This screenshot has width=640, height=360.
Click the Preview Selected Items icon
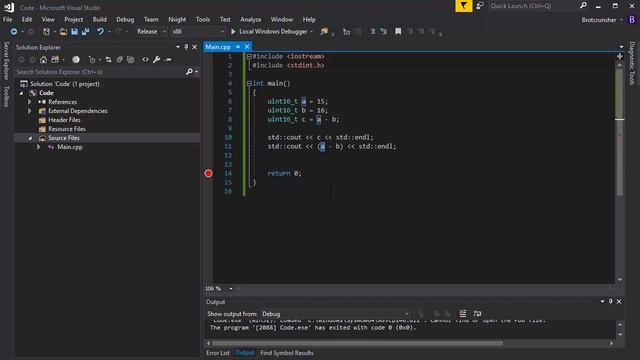(168, 60)
